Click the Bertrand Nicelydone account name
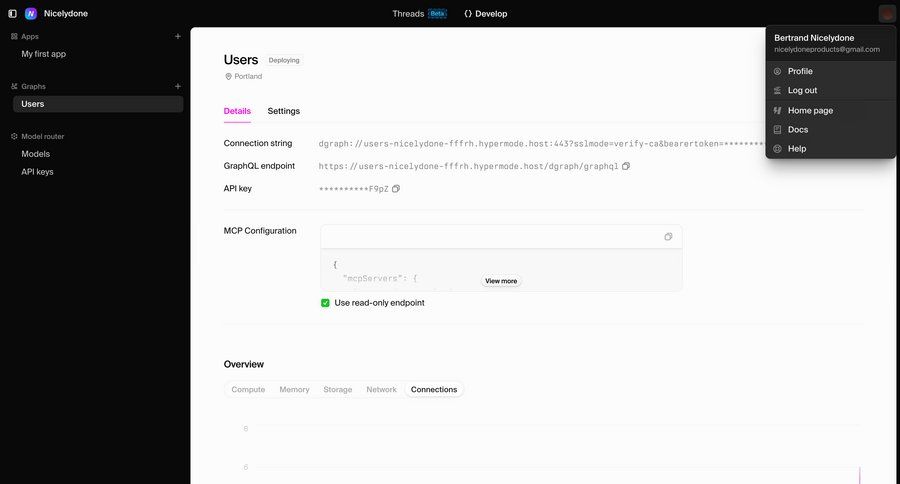900x484 pixels. [814, 38]
